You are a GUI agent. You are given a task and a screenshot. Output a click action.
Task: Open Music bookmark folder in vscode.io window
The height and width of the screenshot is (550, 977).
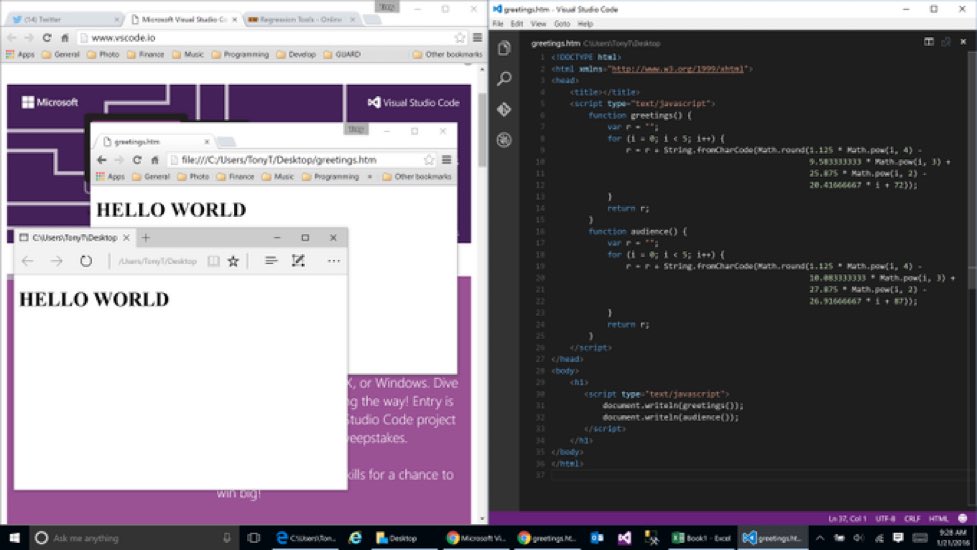pos(188,54)
